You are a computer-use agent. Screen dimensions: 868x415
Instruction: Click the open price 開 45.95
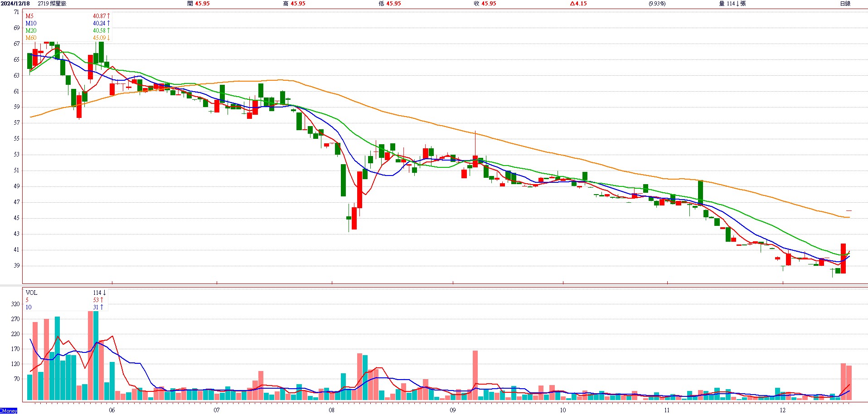(x=199, y=4)
